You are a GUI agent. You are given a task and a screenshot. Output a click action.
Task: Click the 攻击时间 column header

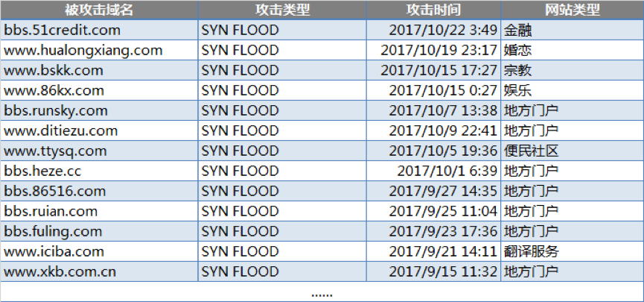tap(433, 10)
